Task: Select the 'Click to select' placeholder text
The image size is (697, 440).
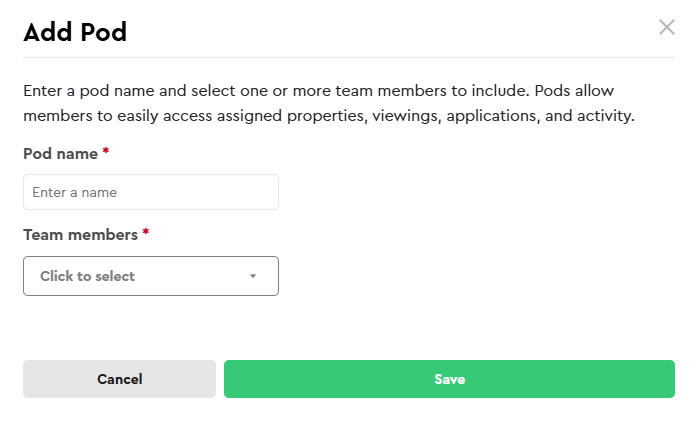Action: (x=87, y=276)
